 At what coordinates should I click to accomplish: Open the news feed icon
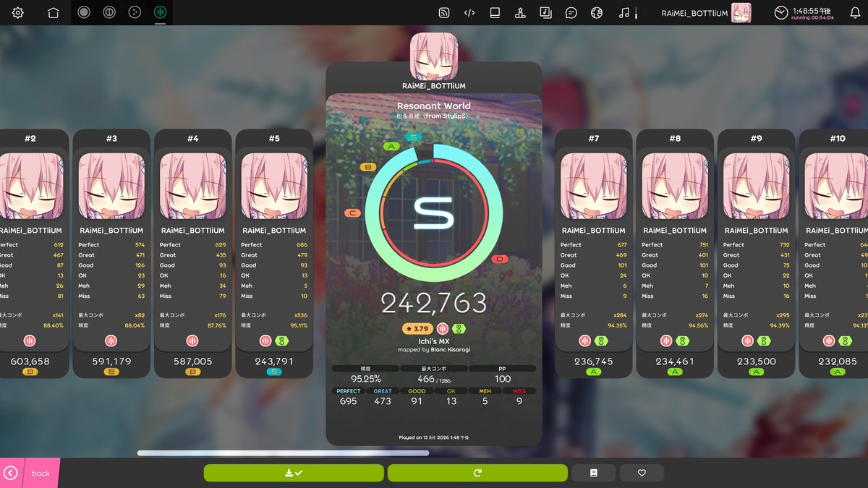444,12
